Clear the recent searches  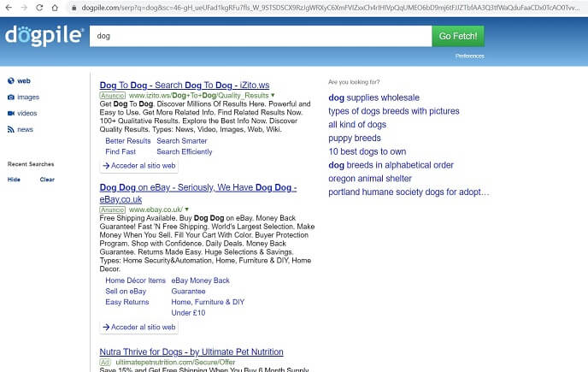pos(47,180)
